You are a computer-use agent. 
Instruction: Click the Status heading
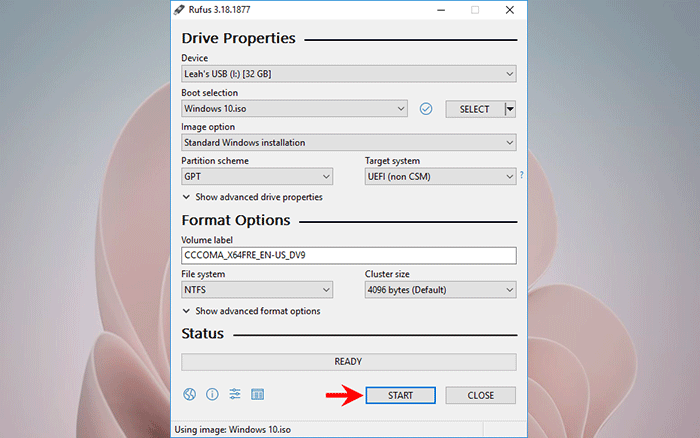point(203,334)
